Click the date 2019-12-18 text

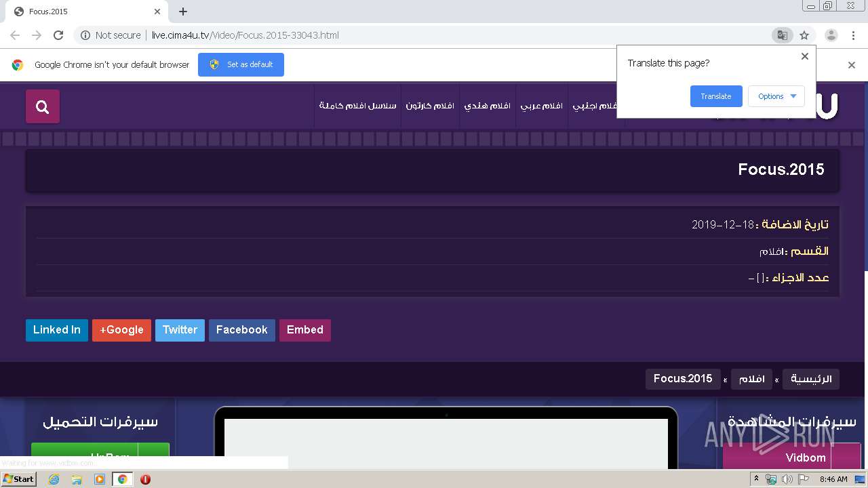(x=723, y=224)
